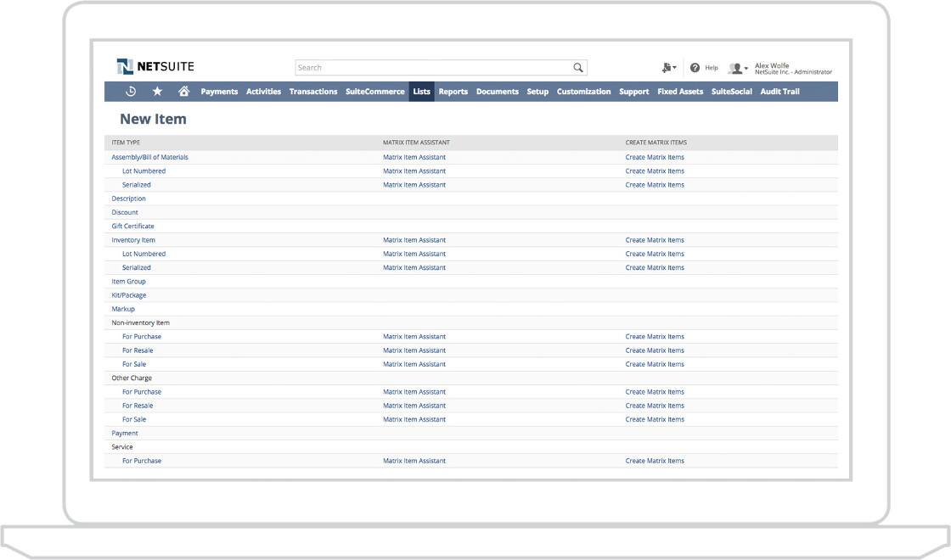
Task: Click the Non-inventory Item group label
Action: tap(141, 323)
